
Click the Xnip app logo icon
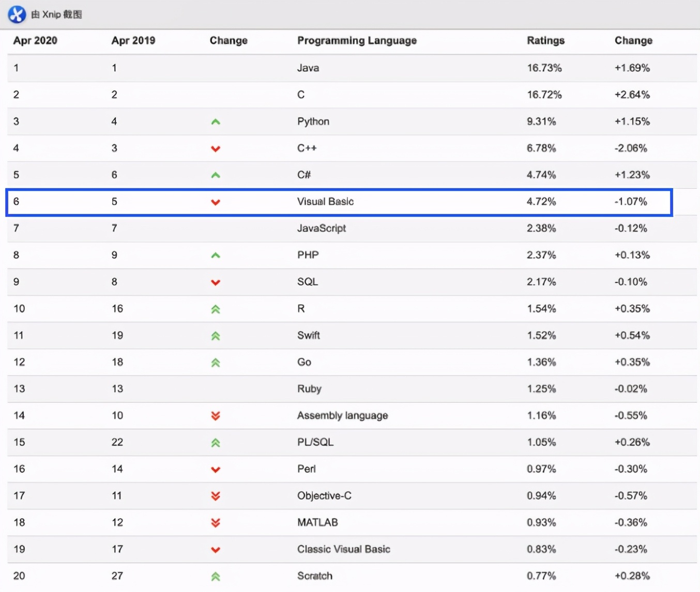(x=17, y=14)
